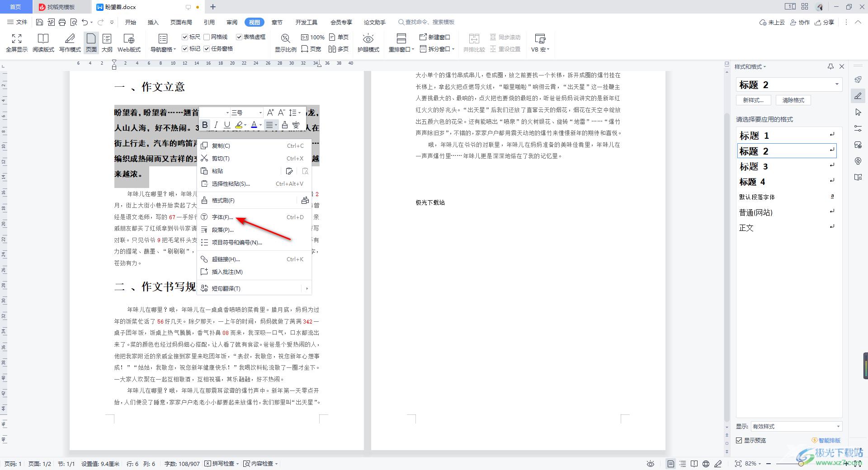Increase font size with the A+ icon
This screenshot has width=868, height=470.
pyautogui.click(x=270, y=113)
